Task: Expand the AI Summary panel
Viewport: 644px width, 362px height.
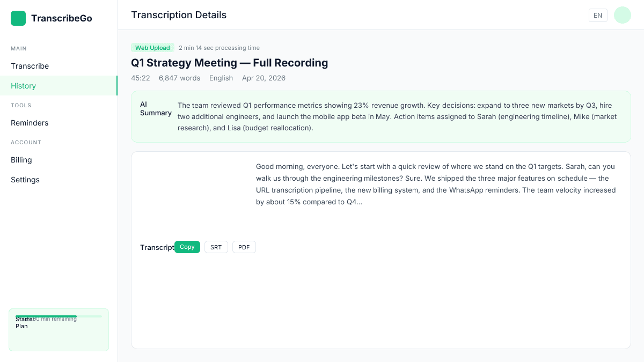Action: point(381,116)
